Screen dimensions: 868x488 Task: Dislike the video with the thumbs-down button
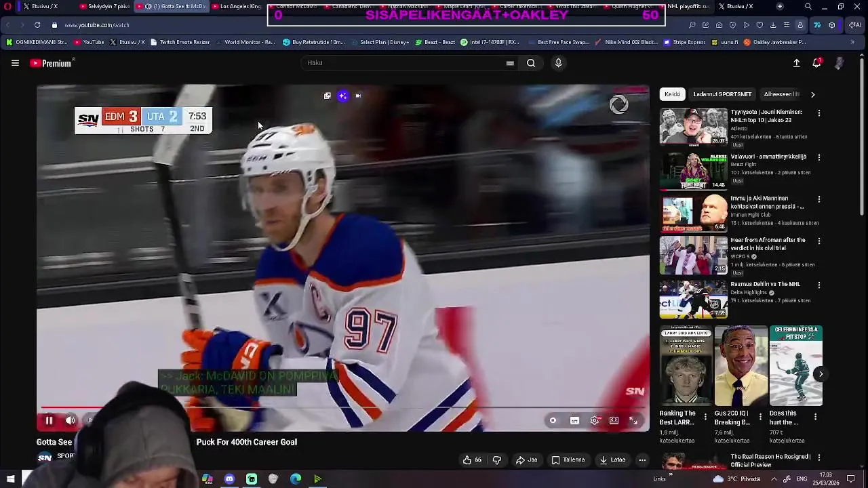497,460
